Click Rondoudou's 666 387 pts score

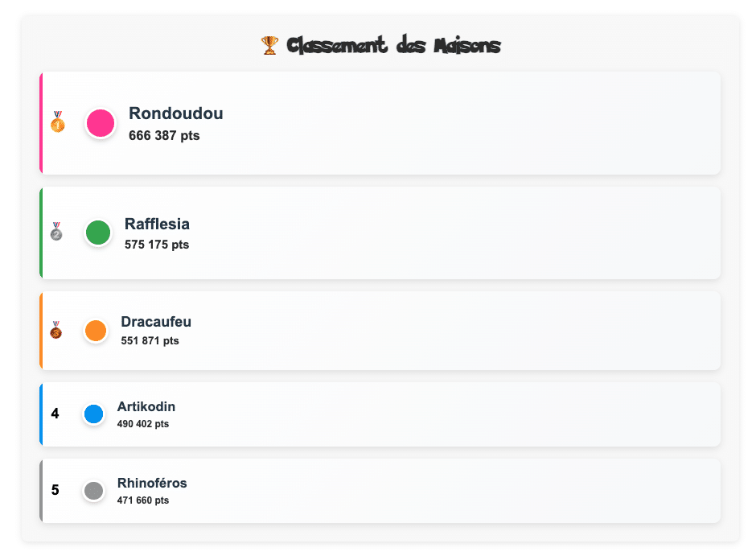tap(164, 135)
